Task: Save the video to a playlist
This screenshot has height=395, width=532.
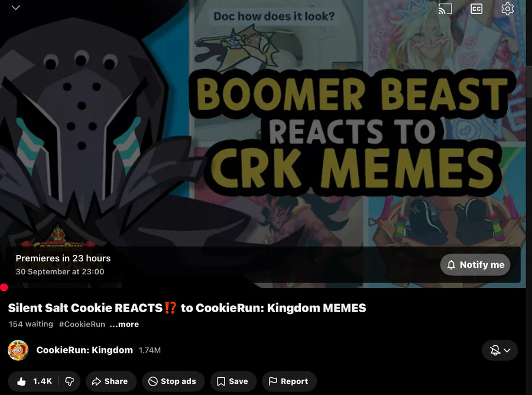Action: [x=233, y=381]
